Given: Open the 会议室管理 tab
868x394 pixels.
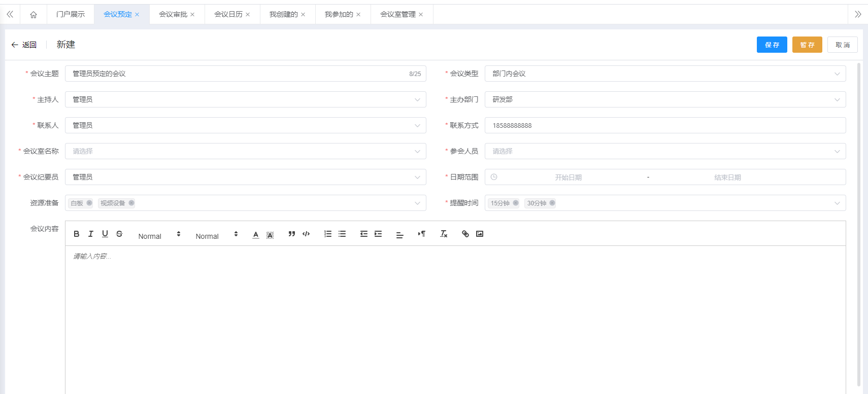Looking at the screenshot, I should (397, 14).
